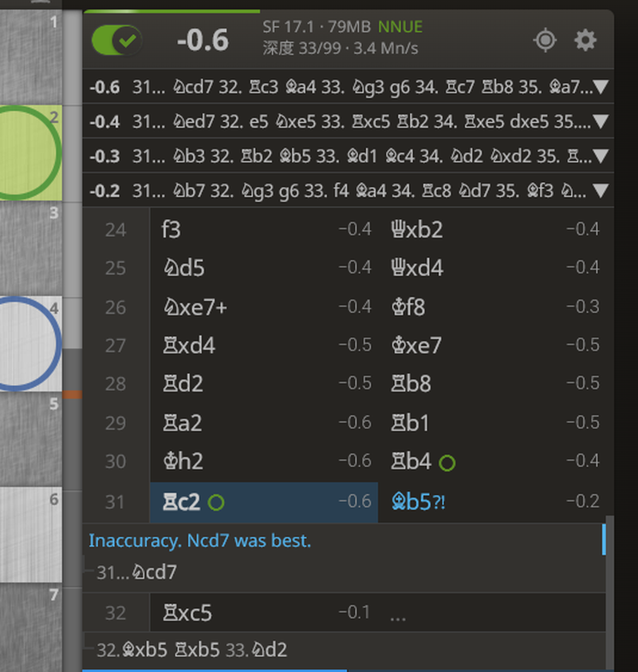Expand the -0.4 Ned7 engine line
The height and width of the screenshot is (672, 638).
pyautogui.click(x=601, y=121)
